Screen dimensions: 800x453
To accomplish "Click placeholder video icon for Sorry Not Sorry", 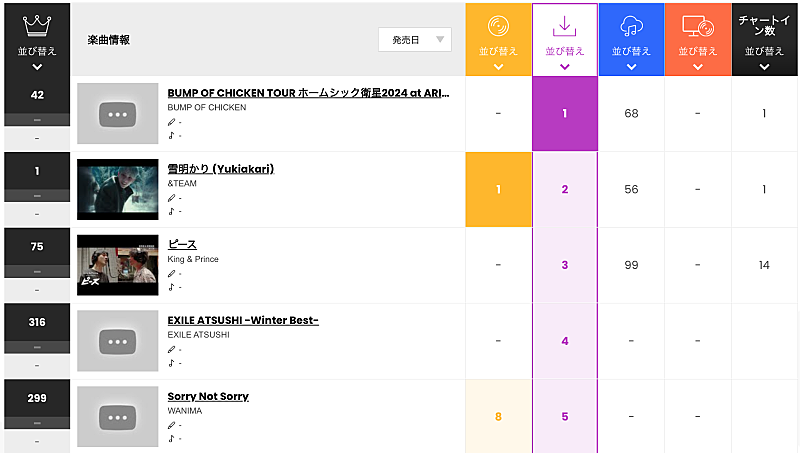I will (118, 417).
